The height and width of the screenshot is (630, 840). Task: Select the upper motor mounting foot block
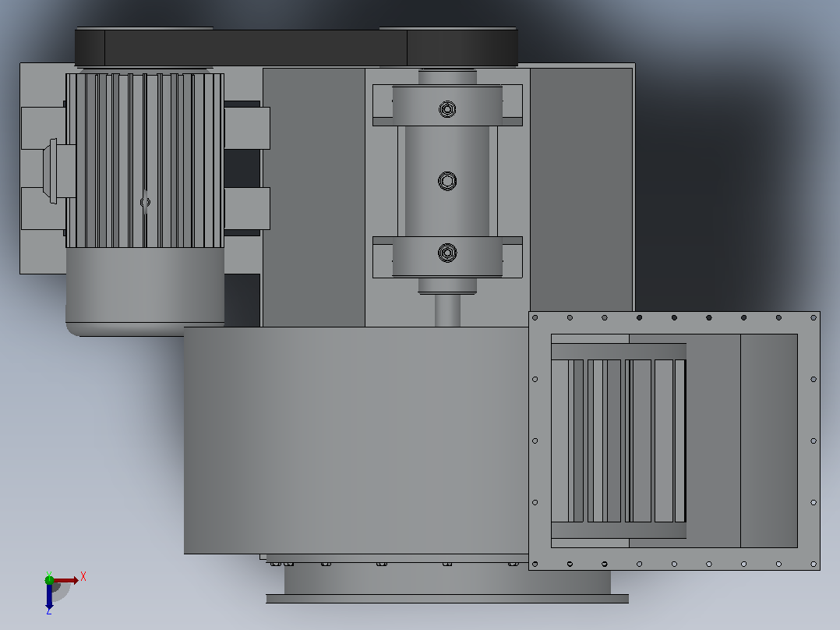(x=247, y=128)
